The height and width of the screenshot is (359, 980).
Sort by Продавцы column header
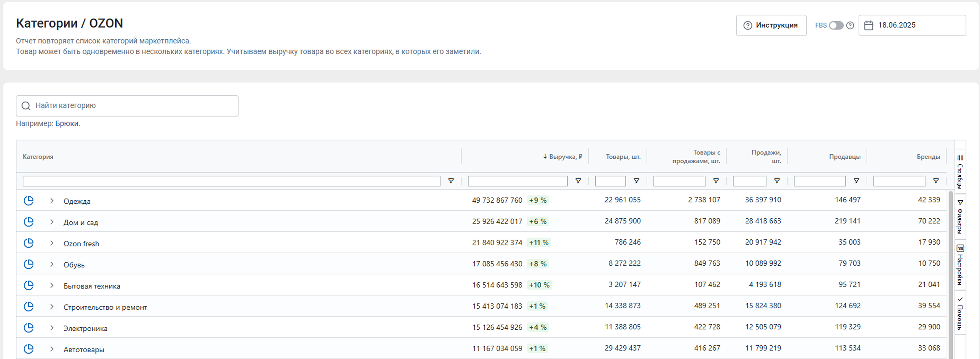[x=845, y=156]
